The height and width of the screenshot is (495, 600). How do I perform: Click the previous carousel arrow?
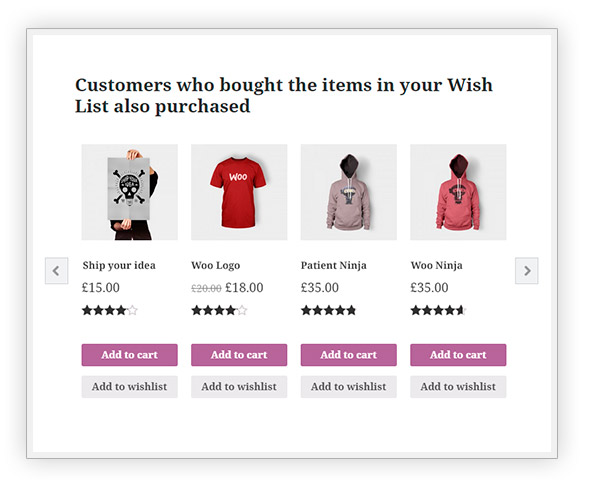click(x=56, y=270)
